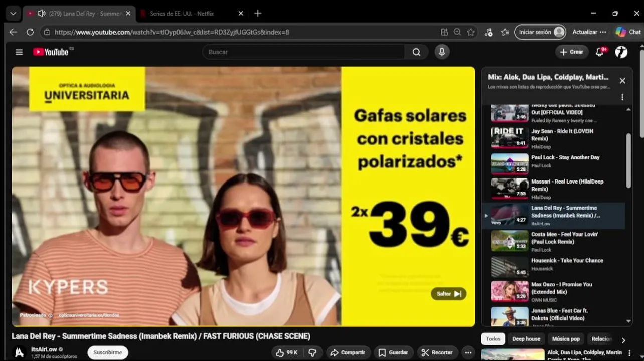Screen dimensions: 644x361
Task: Open more video actions ellipsis
Action: [468, 352]
